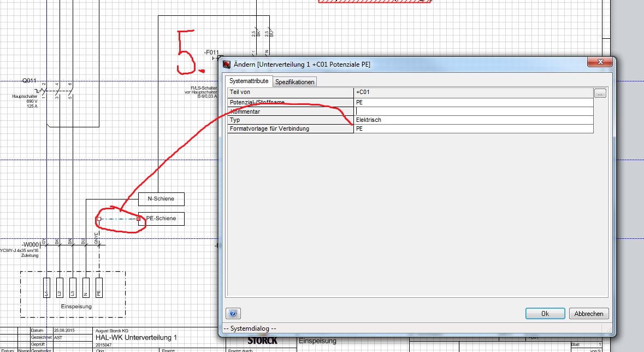644x352 pixels.
Task: Switch to the Spezifikationen tab
Action: [x=294, y=82]
